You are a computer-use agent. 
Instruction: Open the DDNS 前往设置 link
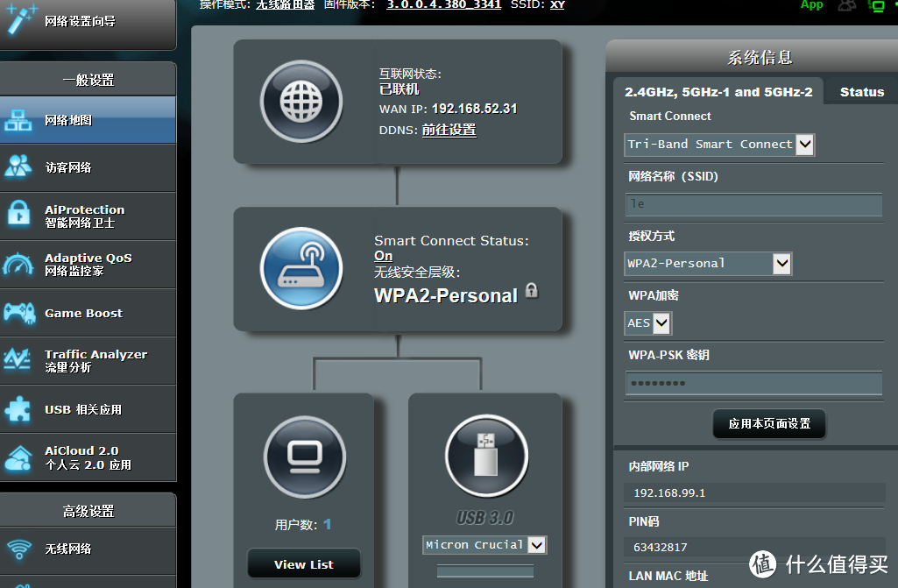(x=449, y=130)
